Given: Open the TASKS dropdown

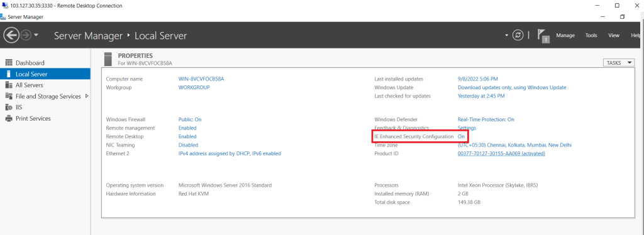Looking at the screenshot, I should pos(619,63).
